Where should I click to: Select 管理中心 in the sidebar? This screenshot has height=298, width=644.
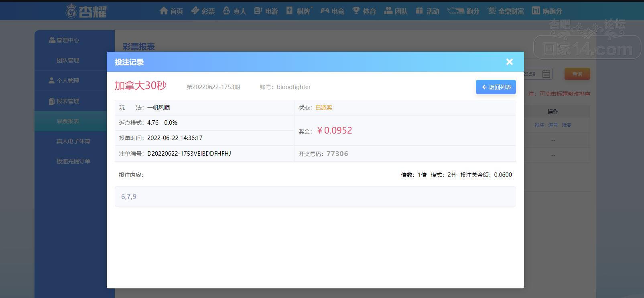point(64,40)
